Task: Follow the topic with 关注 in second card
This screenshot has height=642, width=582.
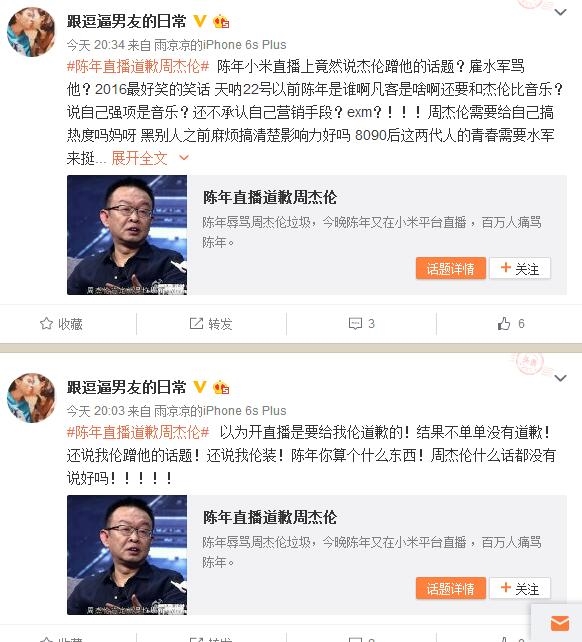Action: coord(520,588)
